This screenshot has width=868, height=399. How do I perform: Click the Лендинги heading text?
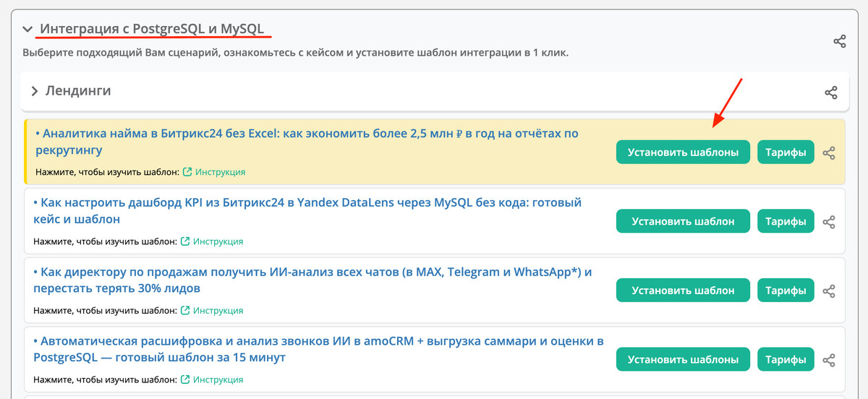tap(78, 91)
